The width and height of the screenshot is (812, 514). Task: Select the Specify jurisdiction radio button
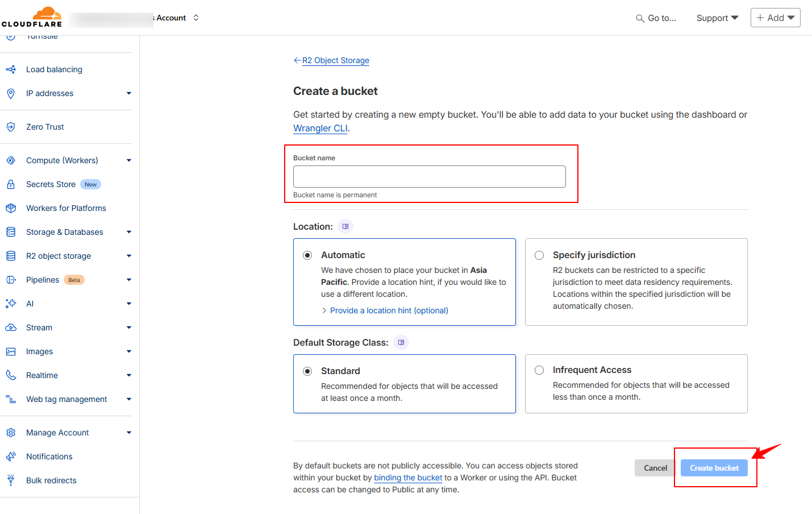coord(539,255)
